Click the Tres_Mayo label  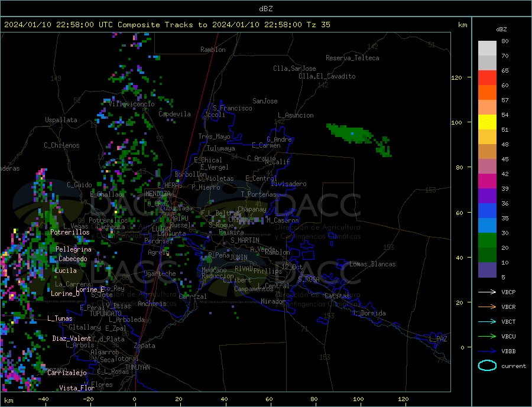(x=214, y=136)
